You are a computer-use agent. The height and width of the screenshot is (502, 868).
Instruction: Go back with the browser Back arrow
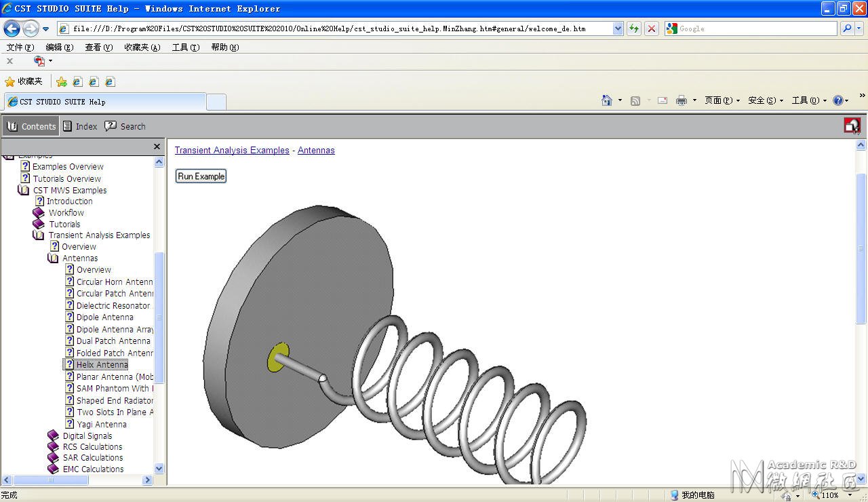coord(12,28)
